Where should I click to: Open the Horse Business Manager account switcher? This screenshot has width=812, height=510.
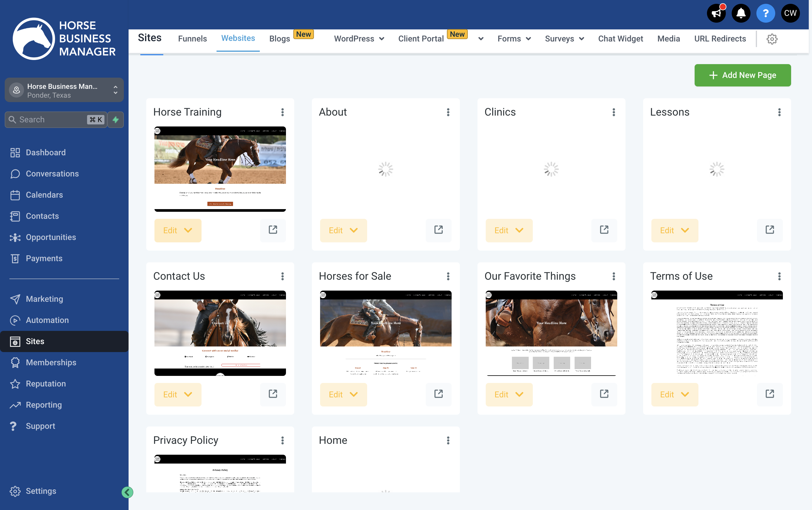64,90
